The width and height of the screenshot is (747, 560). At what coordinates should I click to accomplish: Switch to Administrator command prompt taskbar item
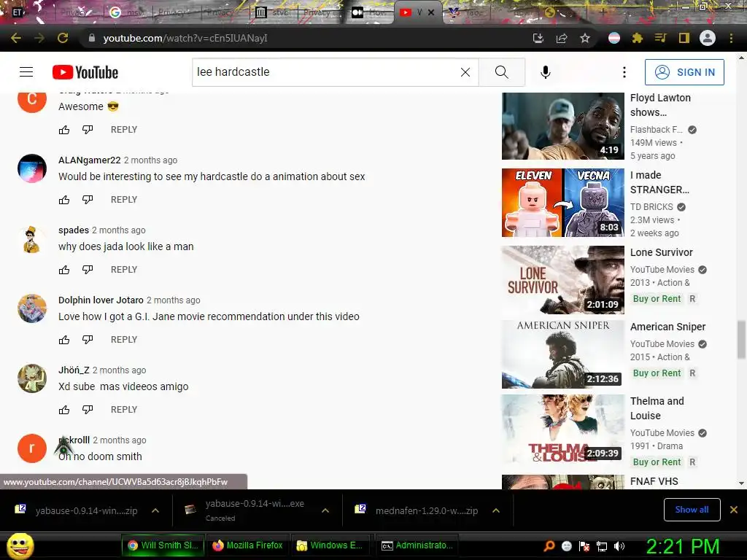coord(417,545)
